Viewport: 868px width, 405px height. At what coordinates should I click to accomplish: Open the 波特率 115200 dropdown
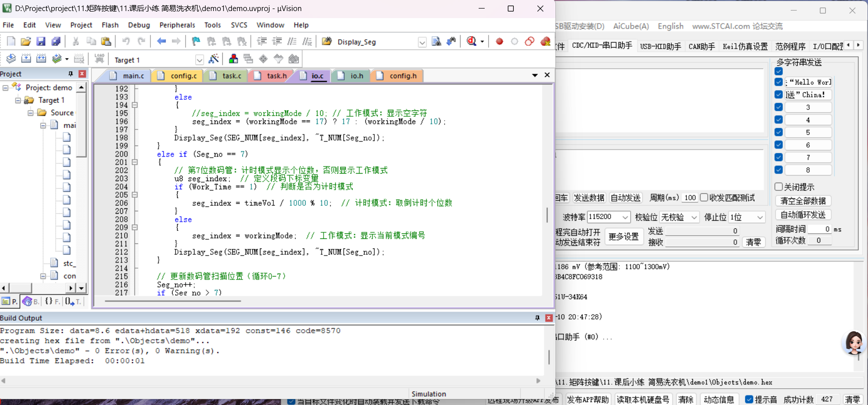click(625, 217)
